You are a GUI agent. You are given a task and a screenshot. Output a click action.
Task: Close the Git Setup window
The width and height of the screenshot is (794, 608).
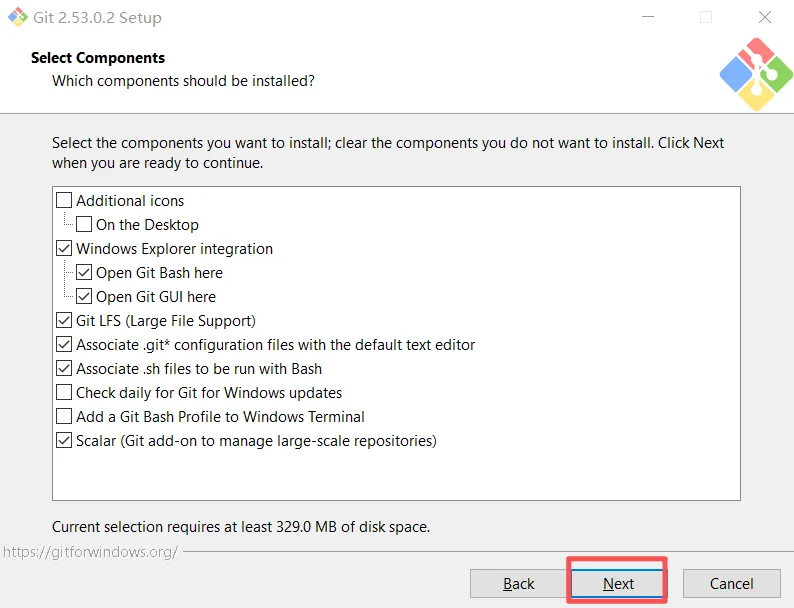coord(764,17)
